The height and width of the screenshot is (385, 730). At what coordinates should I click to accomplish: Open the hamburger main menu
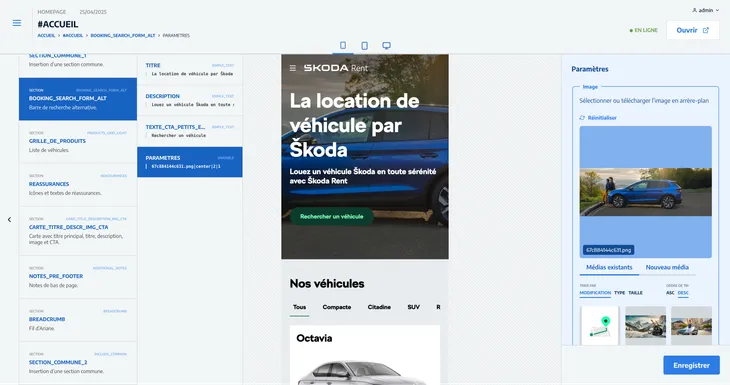pyautogui.click(x=17, y=23)
